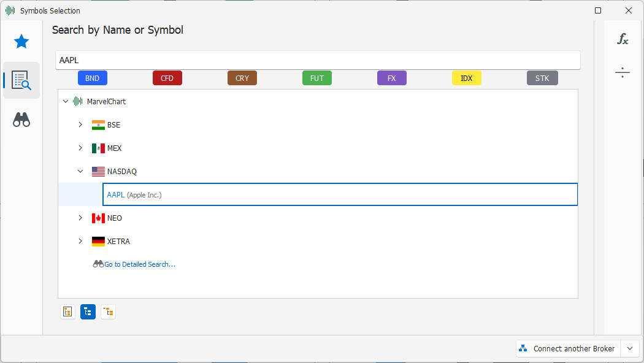Toggle the FUT futures filter
644x363 pixels.
[x=317, y=78]
